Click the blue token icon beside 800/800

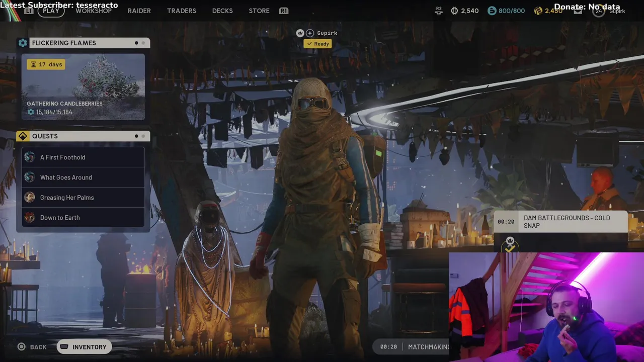(x=492, y=11)
